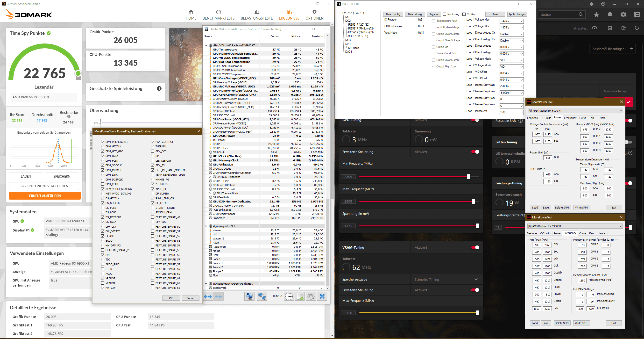
Task: Open the BENCHMARKTESTS tab in 3DMark
Action: [x=219, y=15]
